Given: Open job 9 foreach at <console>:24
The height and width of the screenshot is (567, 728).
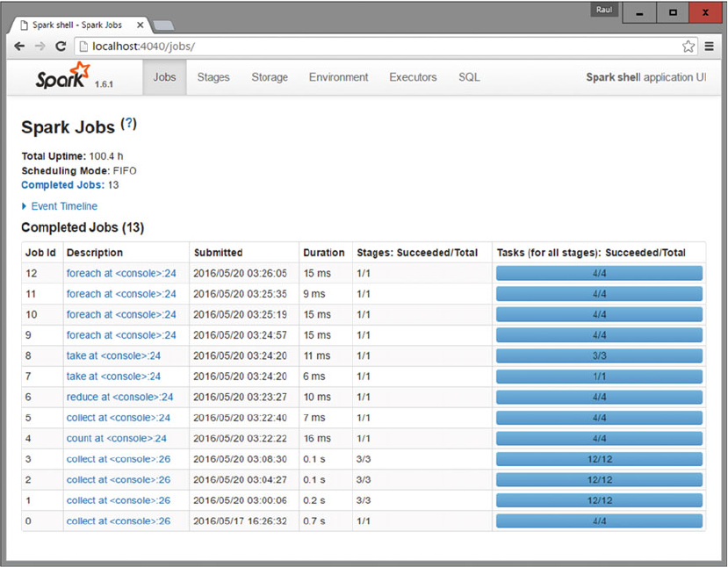Looking at the screenshot, I should pos(121,335).
